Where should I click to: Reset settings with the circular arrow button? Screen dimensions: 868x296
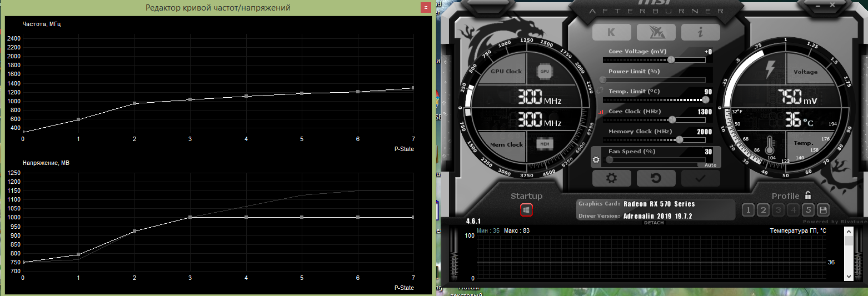point(656,178)
